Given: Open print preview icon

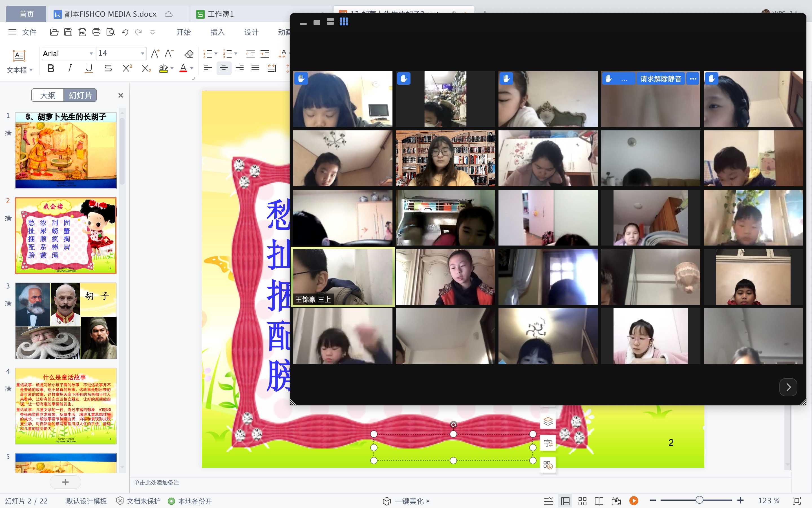Looking at the screenshot, I should tap(111, 32).
